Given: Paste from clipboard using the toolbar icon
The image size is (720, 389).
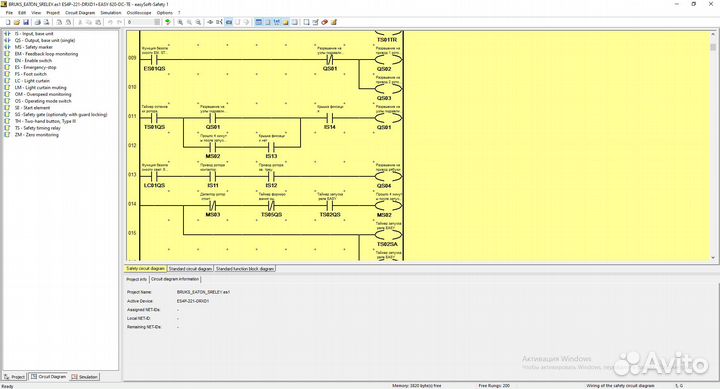Looking at the screenshot, I should (x=98, y=22).
